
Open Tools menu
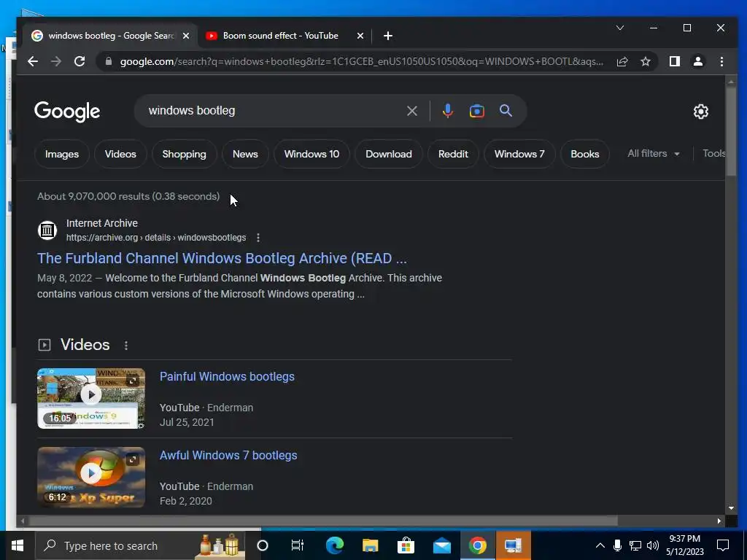coord(713,154)
